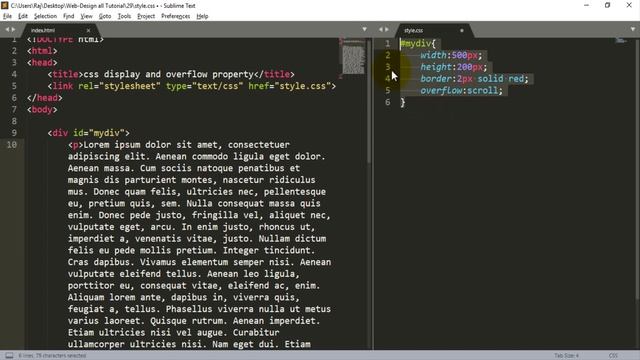Go to next tab in left pane
Screen dimensions: 640x360
13,29
